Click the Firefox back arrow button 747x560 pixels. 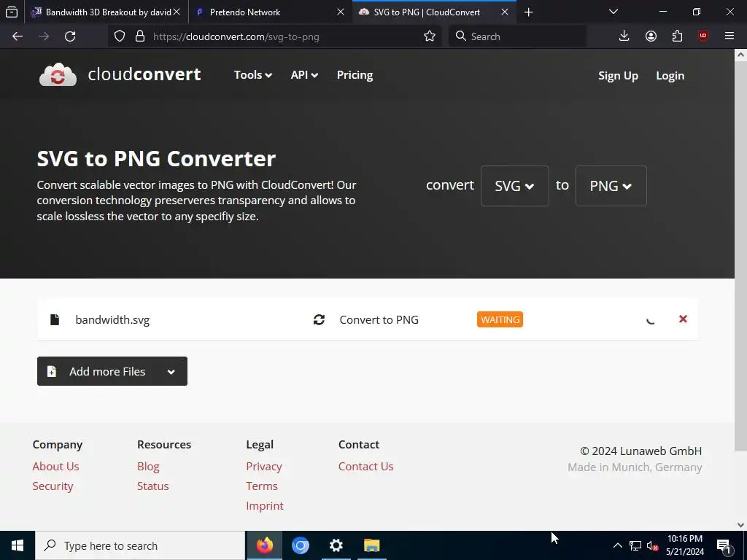click(18, 36)
